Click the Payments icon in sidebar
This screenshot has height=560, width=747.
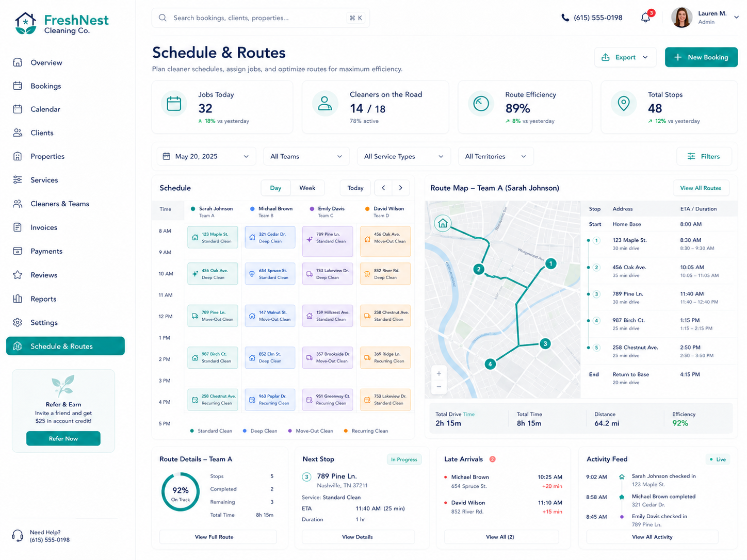[x=18, y=251]
